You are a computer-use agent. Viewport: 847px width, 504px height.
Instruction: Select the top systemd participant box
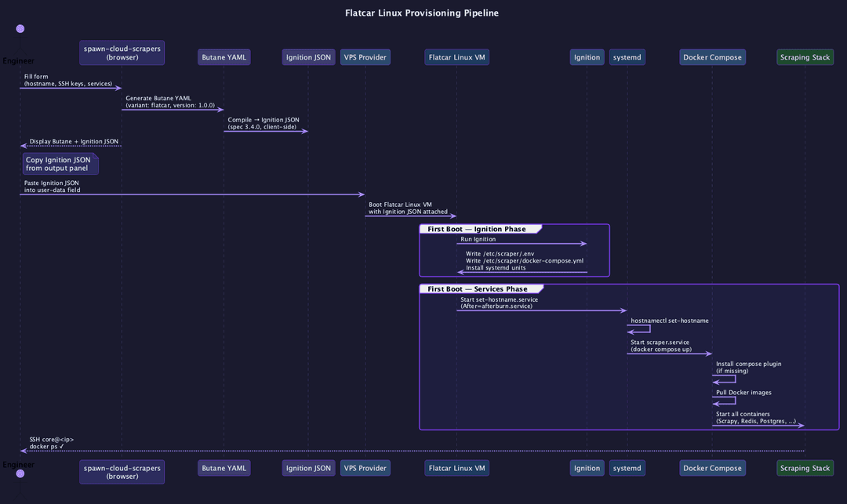click(x=627, y=57)
